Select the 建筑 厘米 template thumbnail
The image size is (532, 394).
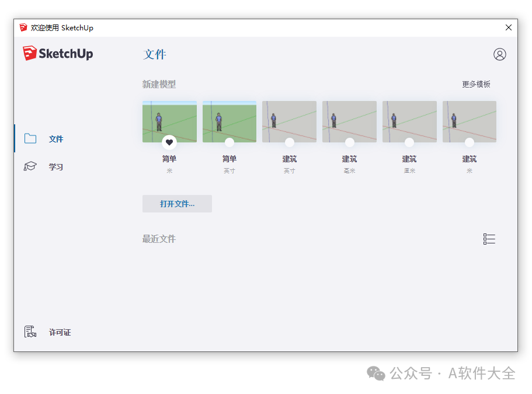409,121
